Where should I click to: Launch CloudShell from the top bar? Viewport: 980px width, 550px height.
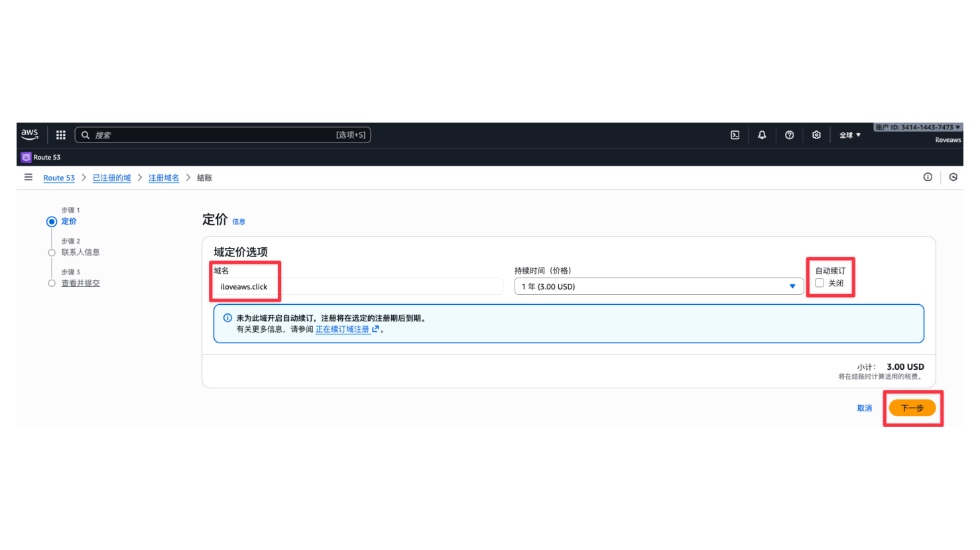735,135
